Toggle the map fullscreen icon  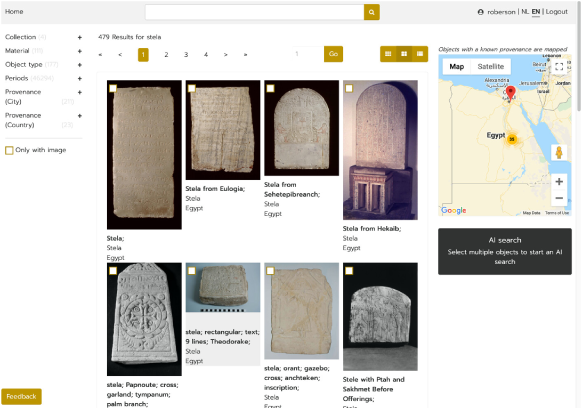(559, 67)
